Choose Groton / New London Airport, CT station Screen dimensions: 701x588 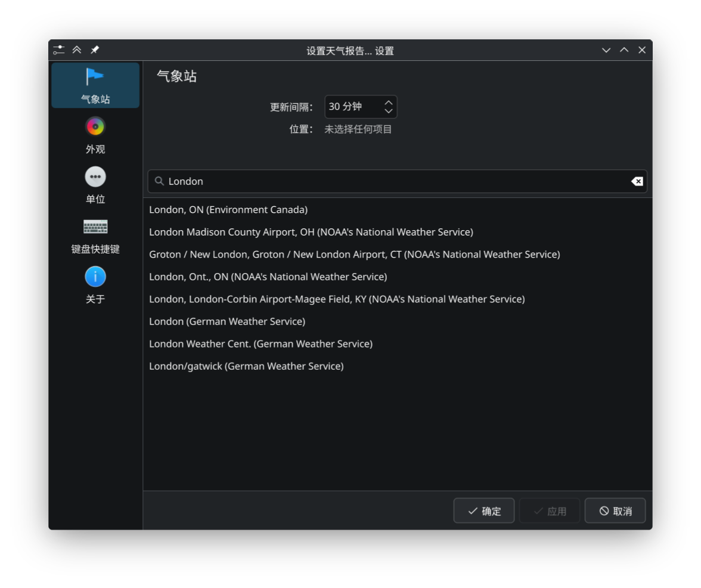354,255
